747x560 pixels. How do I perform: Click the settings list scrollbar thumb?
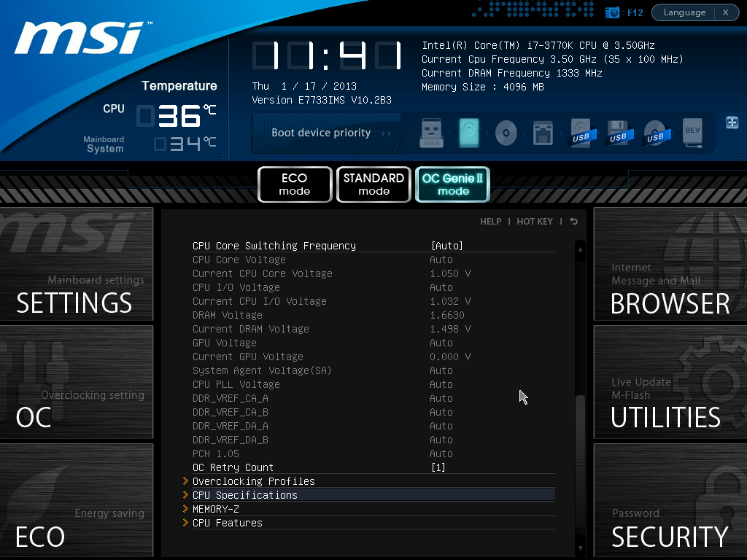tap(580, 460)
